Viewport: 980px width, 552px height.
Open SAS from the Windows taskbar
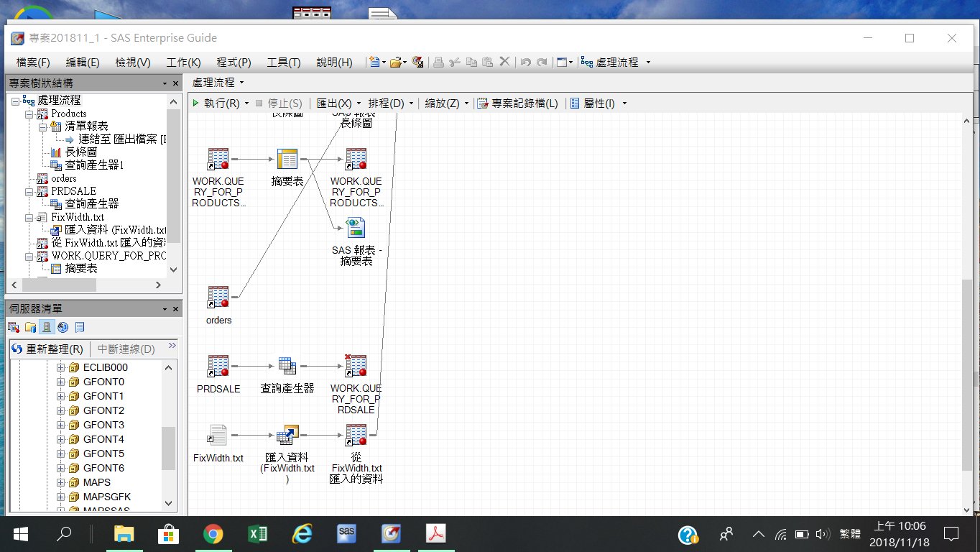(x=347, y=533)
